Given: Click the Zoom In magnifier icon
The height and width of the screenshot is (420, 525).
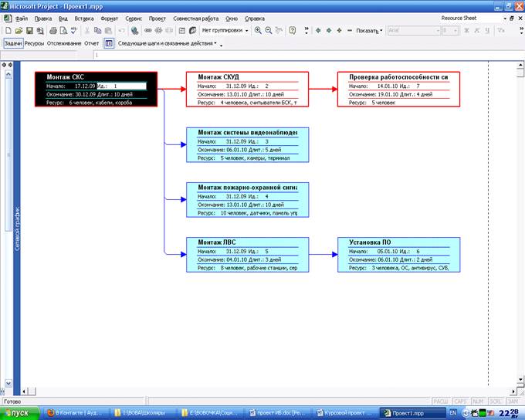Looking at the screenshot, I should pyautogui.click(x=258, y=30).
